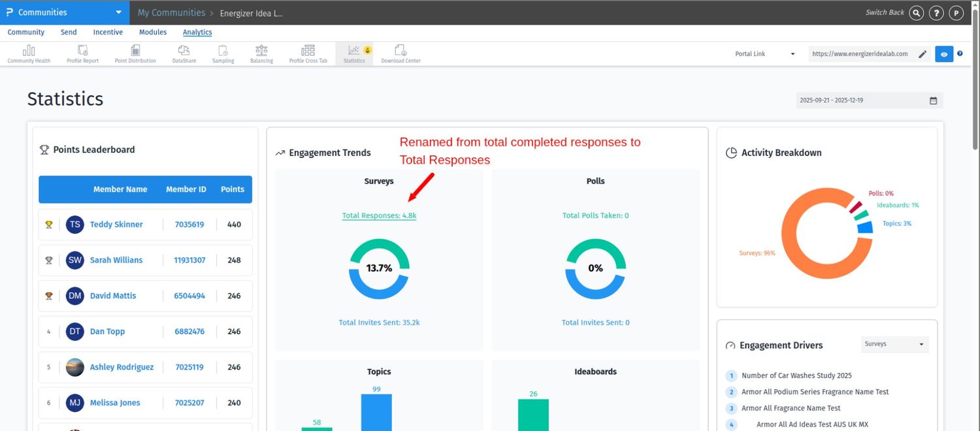Click Melissa Jones name link
Screen dimensions: 980x431
click(x=115, y=403)
